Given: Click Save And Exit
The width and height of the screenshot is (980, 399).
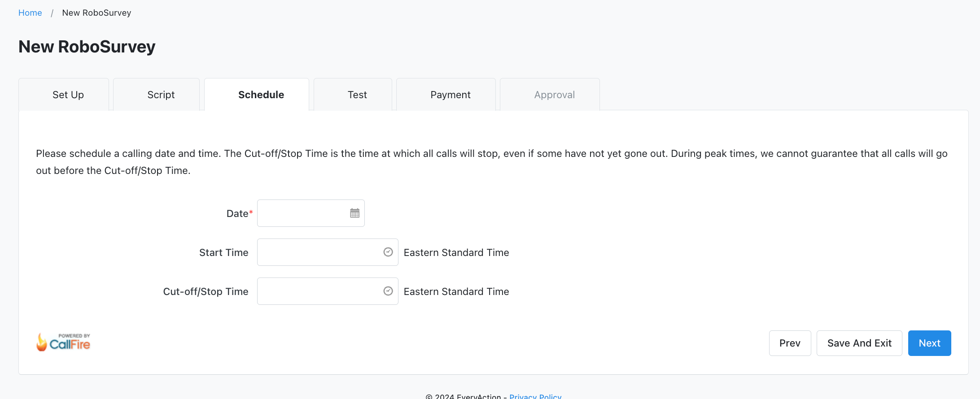Looking at the screenshot, I should click(859, 343).
